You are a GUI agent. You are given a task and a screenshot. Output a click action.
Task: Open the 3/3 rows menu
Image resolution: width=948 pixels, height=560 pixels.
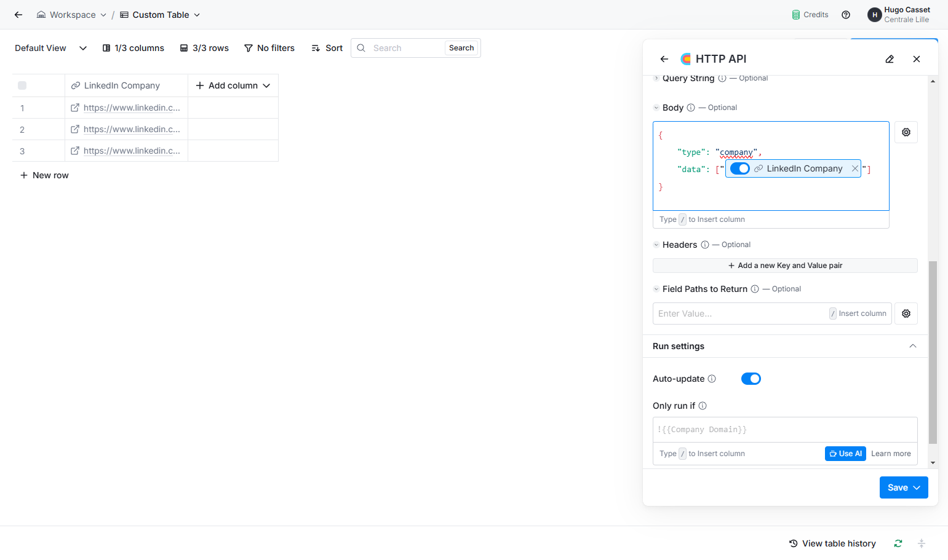click(204, 48)
